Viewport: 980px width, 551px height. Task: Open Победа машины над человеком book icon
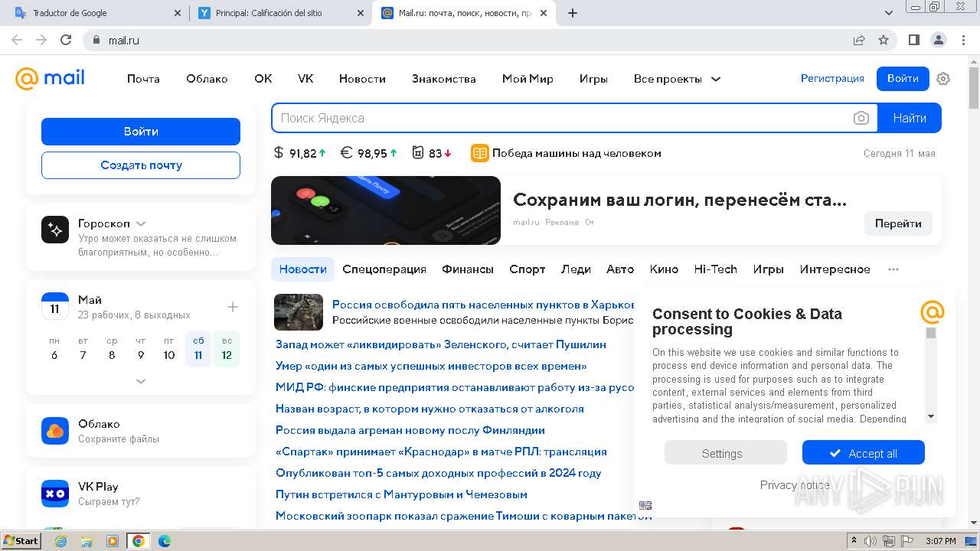click(x=479, y=153)
